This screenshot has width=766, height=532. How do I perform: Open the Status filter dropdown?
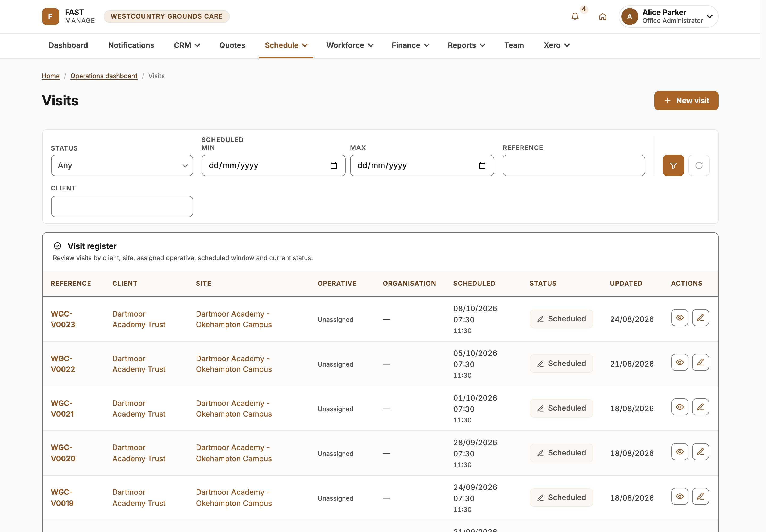click(x=122, y=165)
